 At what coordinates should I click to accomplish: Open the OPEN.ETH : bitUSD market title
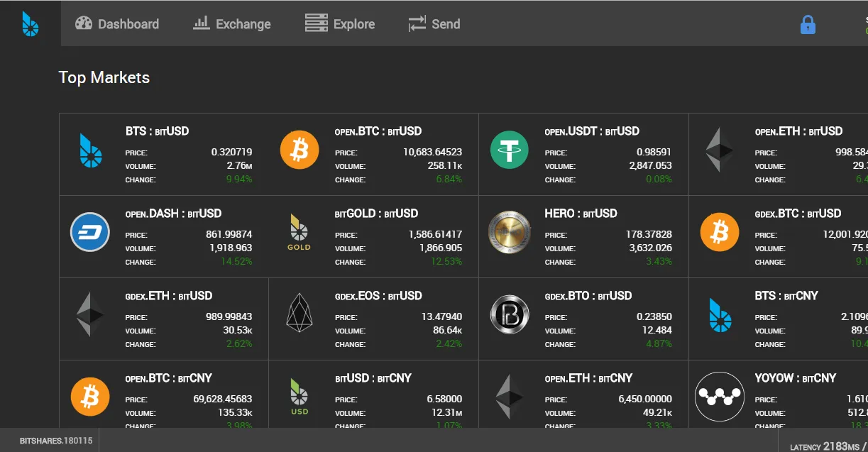tap(798, 131)
